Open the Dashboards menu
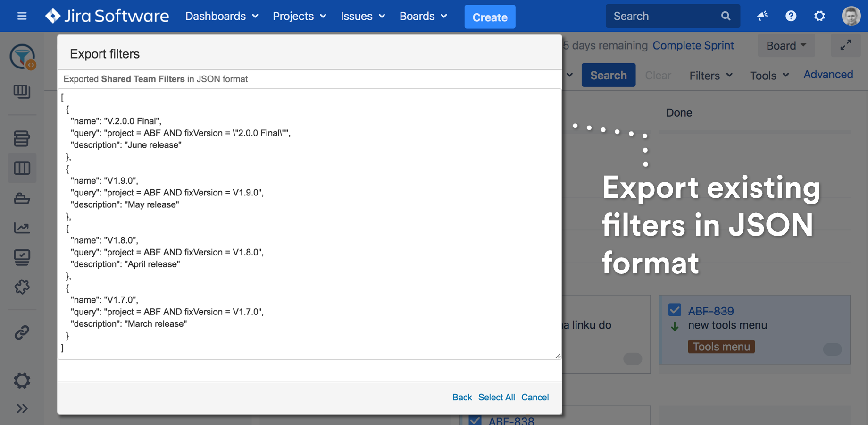The image size is (868, 425). [x=222, y=16]
